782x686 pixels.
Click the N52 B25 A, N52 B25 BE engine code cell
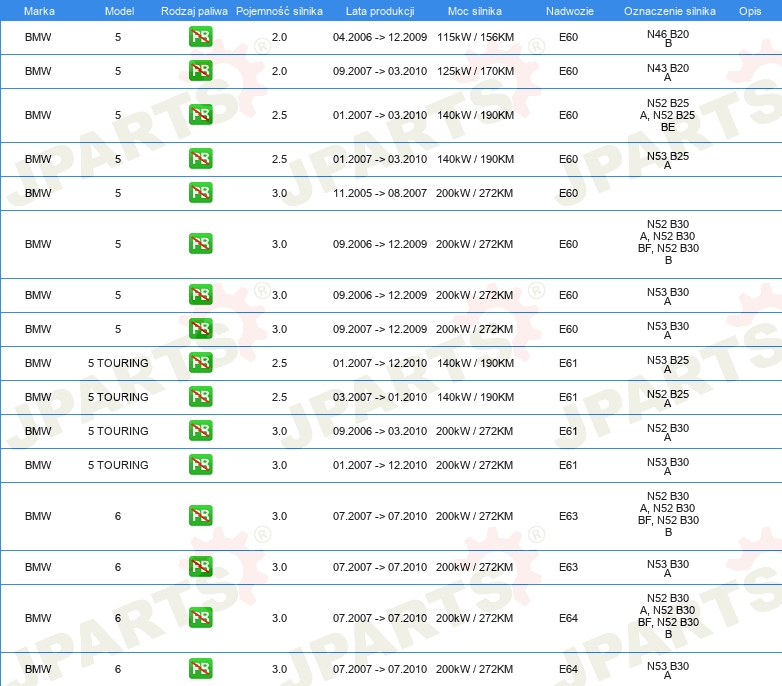click(x=668, y=115)
